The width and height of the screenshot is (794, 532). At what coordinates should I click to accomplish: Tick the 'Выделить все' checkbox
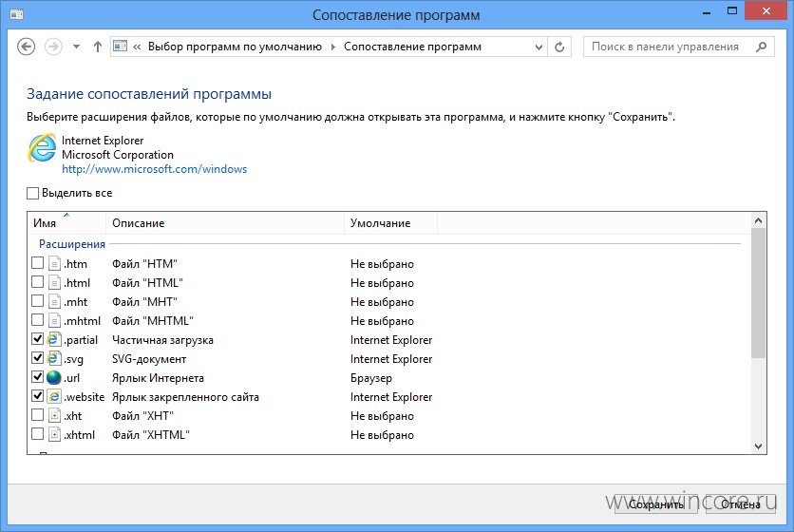[32, 193]
